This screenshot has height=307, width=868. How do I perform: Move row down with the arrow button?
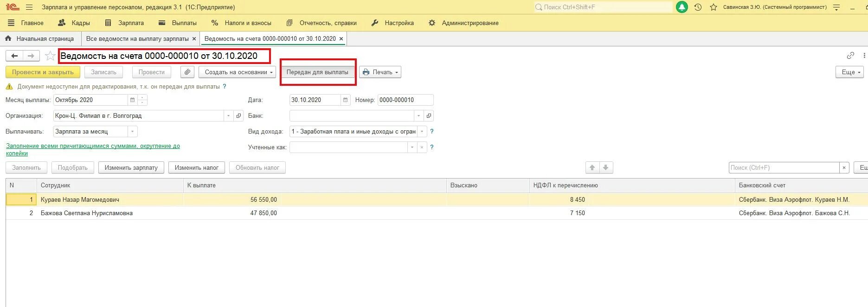606,167
